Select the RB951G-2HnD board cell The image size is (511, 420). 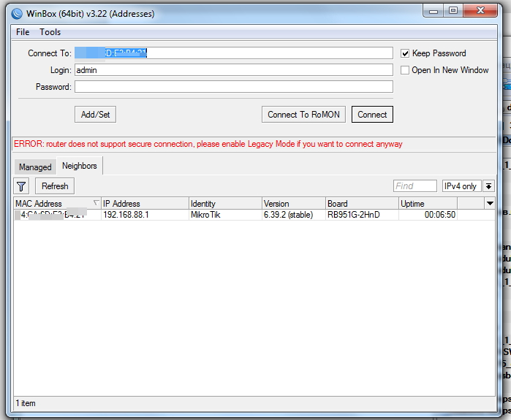coord(362,215)
